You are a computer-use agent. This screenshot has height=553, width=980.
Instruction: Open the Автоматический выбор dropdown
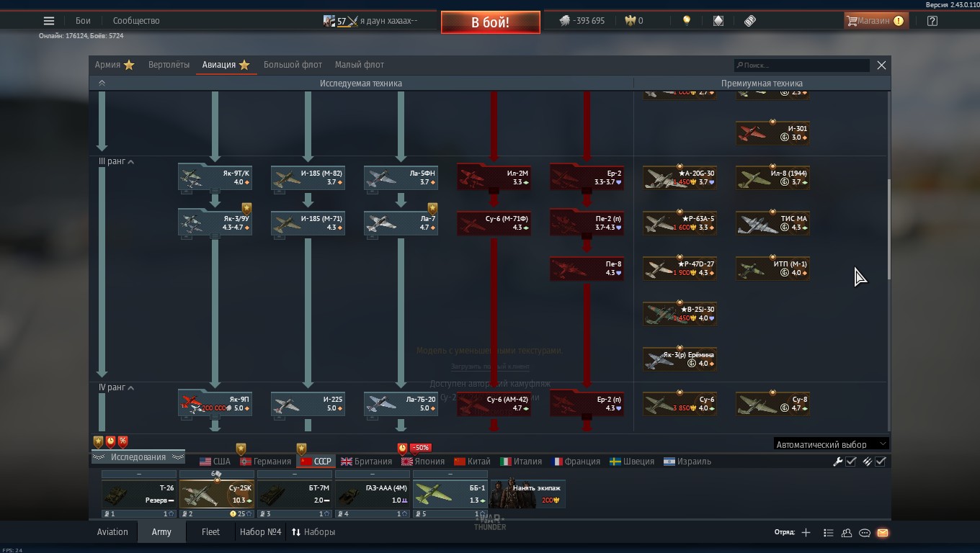(831, 444)
